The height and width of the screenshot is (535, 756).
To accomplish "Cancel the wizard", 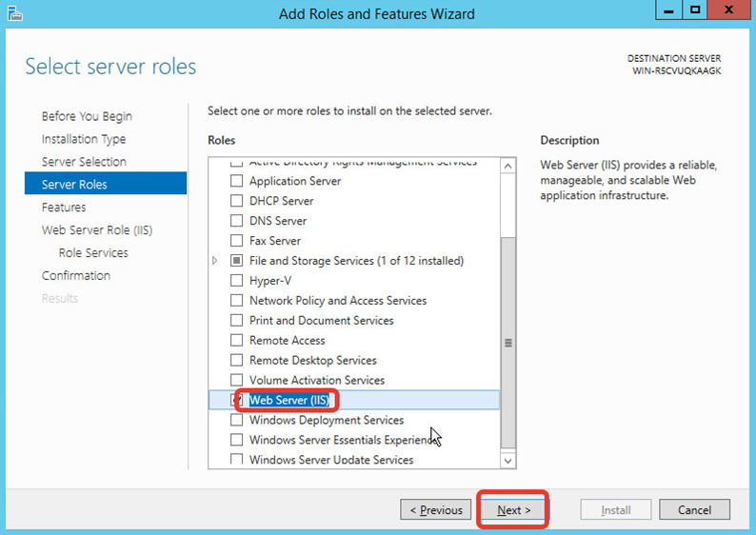I will (694, 510).
